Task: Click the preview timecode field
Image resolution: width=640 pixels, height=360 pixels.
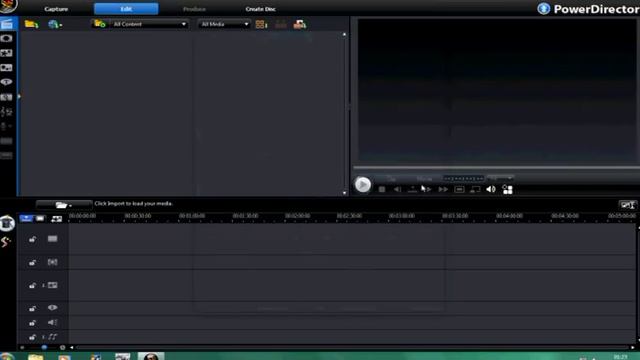Action: (x=464, y=178)
